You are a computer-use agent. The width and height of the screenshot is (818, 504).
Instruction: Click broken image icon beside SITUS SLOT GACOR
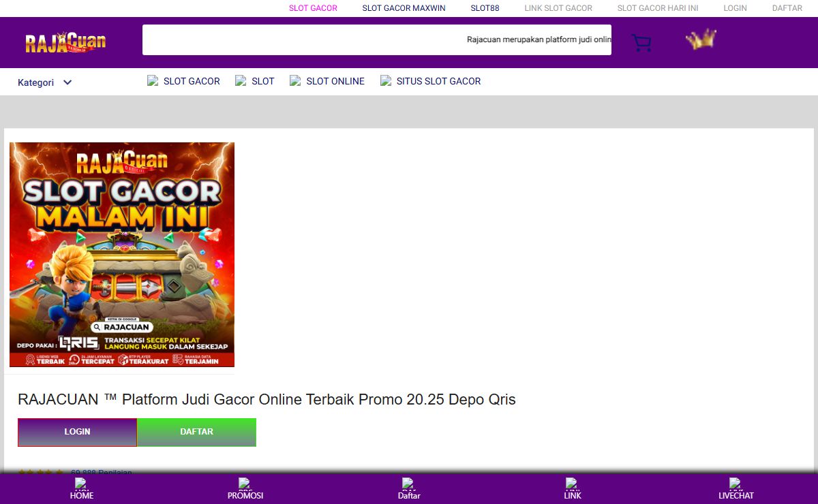[386, 80]
